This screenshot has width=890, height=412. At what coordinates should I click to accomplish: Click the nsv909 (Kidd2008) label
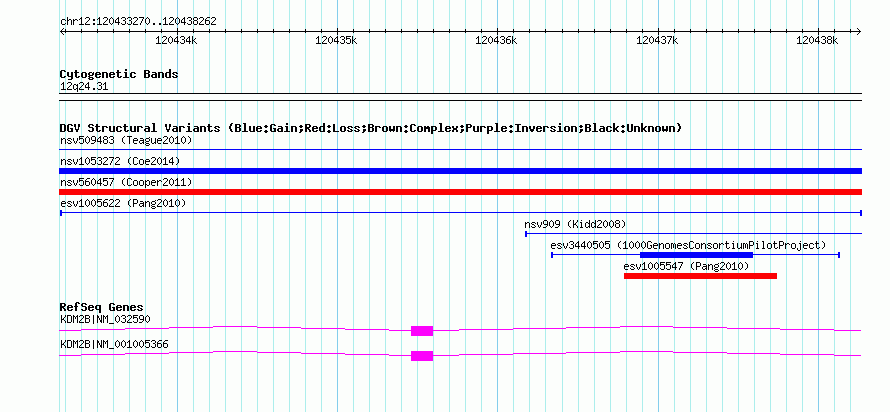tap(575, 224)
